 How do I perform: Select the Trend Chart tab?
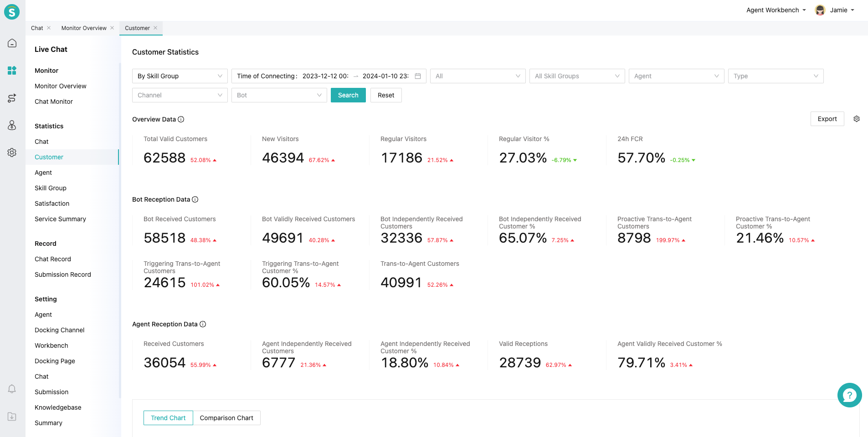[x=168, y=418]
